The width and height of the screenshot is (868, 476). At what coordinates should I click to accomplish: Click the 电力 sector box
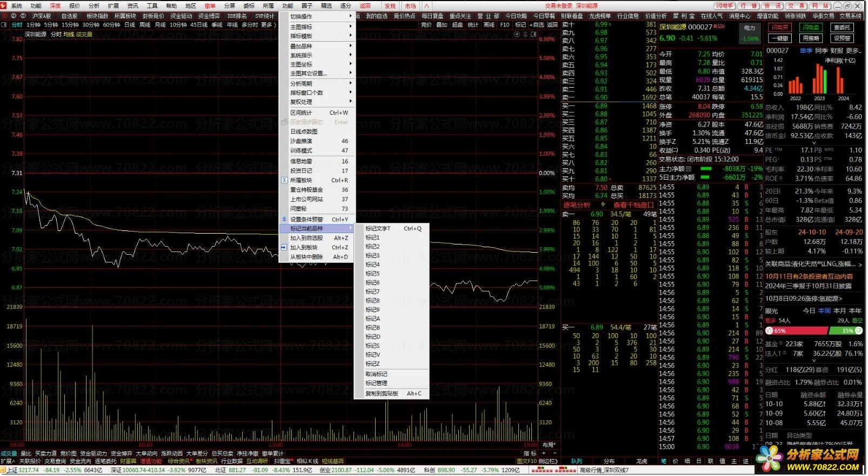click(x=749, y=33)
